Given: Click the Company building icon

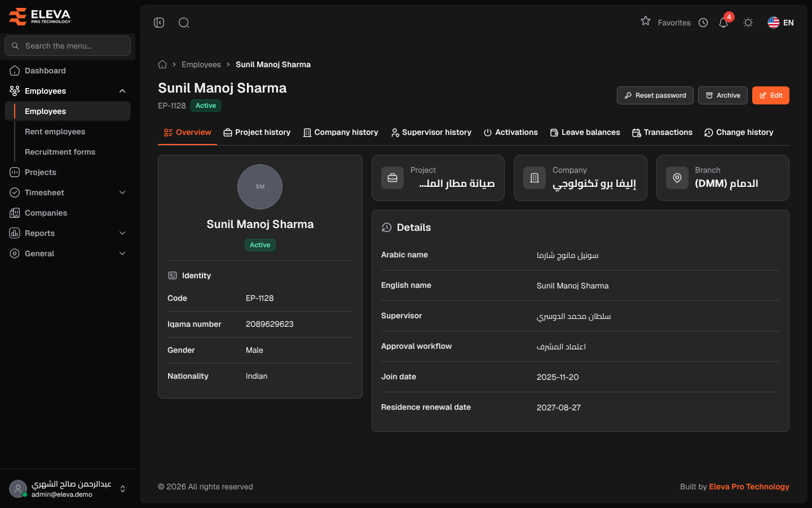Looking at the screenshot, I should click(x=535, y=178).
